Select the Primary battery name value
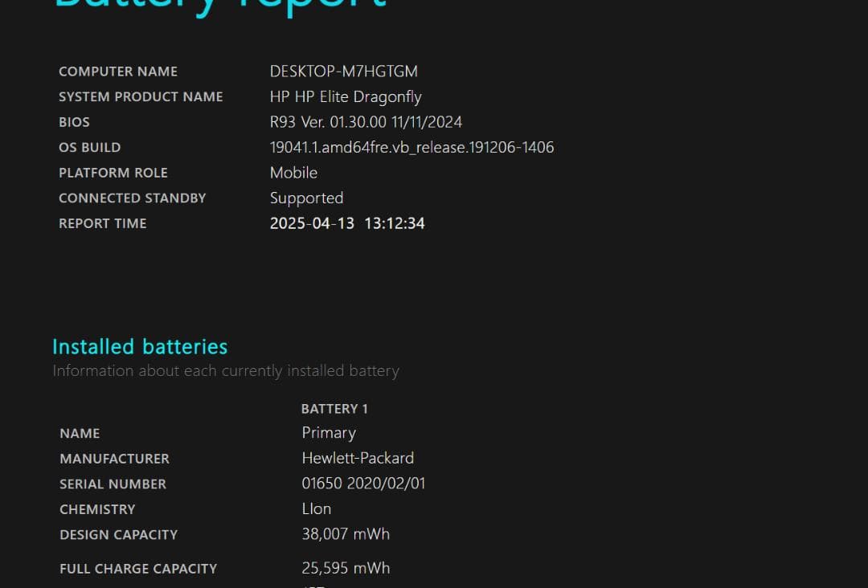Image resolution: width=868 pixels, height=588 pixels. click(329, 432)
